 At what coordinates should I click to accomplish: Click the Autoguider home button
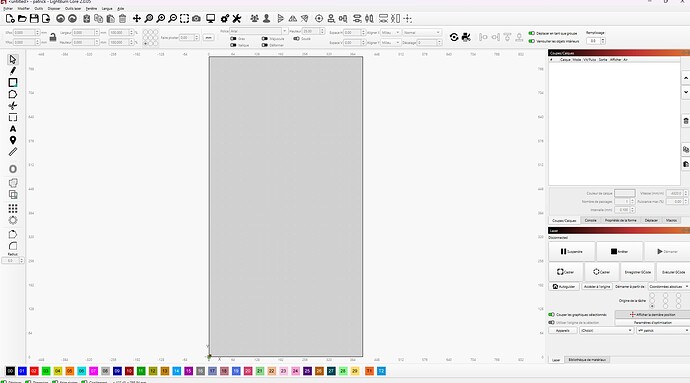pyautogui.click(x=564, y=286)
